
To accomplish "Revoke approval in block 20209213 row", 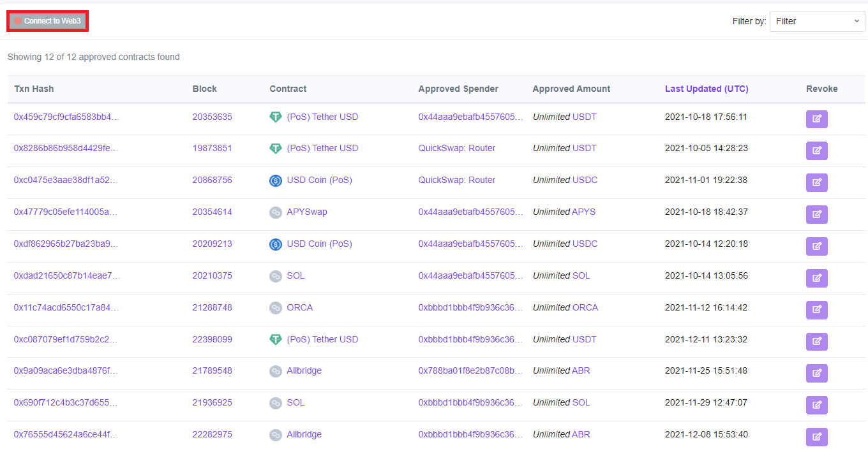I will click(x=816, y=246).
